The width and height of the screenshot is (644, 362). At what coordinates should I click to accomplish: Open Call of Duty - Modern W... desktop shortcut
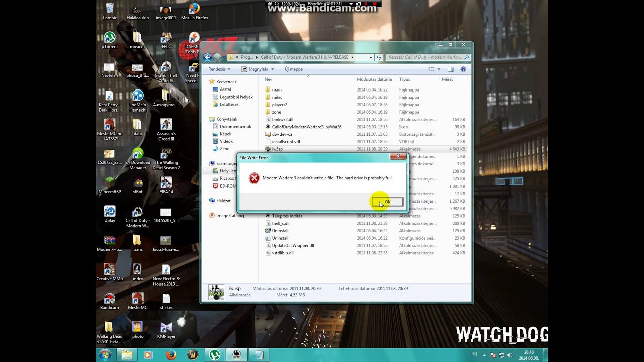click(137, 217)
